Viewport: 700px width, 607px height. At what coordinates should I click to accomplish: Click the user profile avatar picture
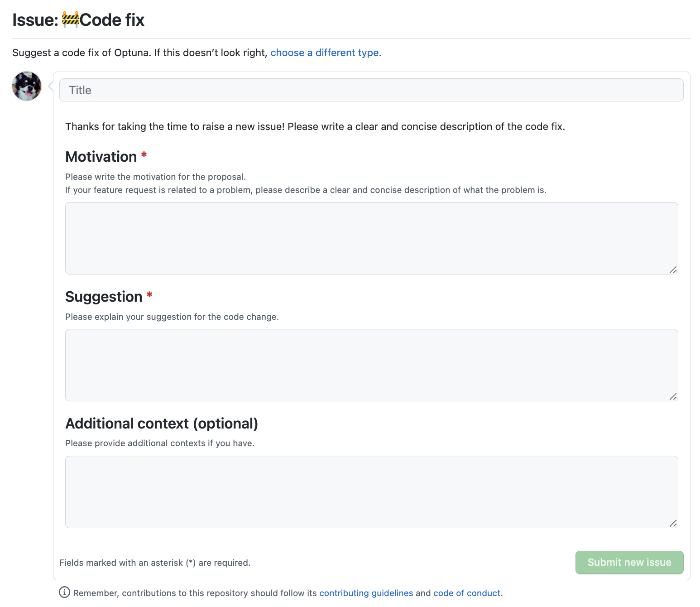coord(27,86)
